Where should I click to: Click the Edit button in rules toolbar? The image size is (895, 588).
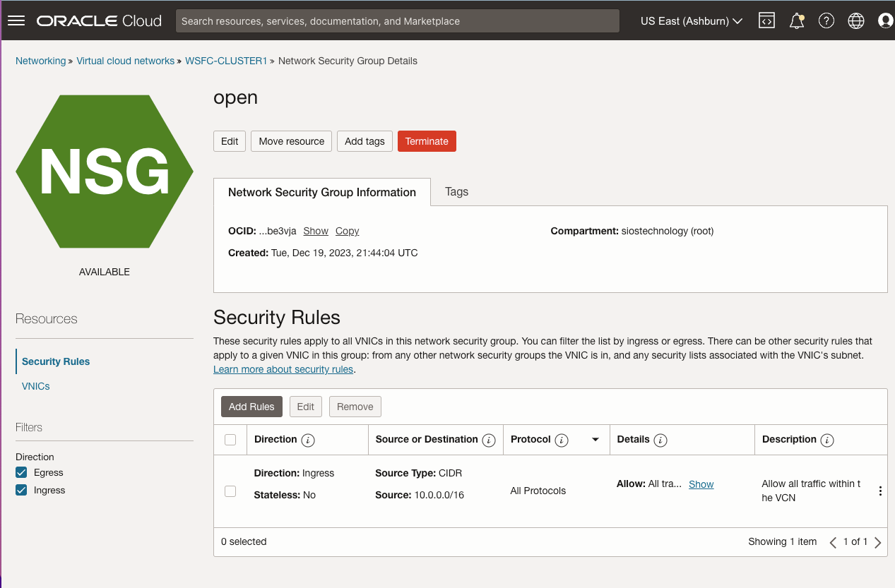(x=305, y=407)
